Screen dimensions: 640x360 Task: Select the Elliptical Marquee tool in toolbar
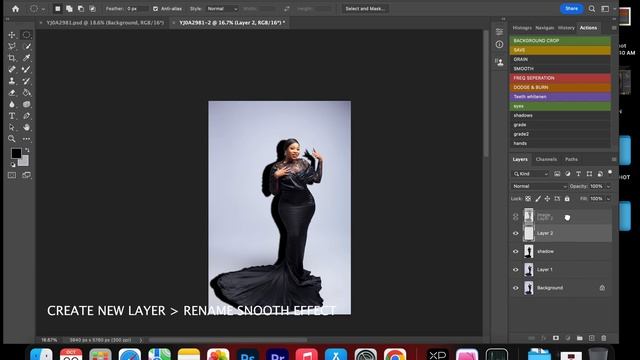pos(27,35)
